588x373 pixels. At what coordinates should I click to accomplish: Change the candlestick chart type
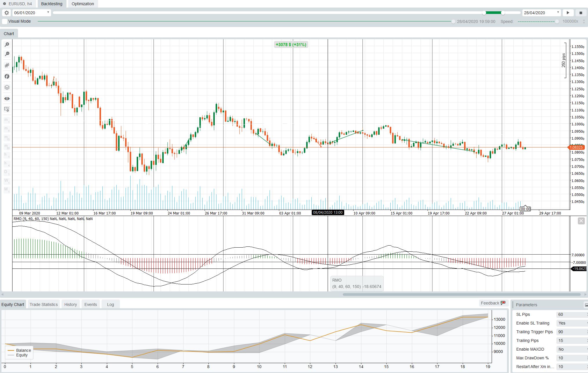point(7,65)
